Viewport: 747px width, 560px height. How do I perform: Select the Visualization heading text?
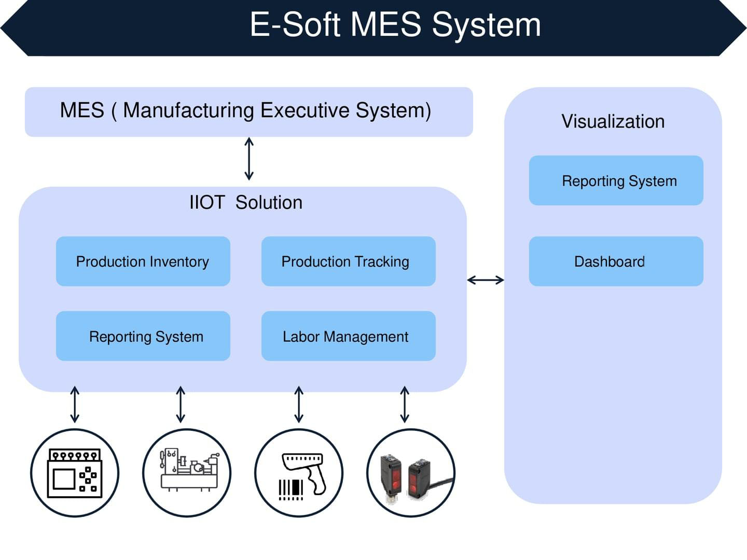(613, 121)
